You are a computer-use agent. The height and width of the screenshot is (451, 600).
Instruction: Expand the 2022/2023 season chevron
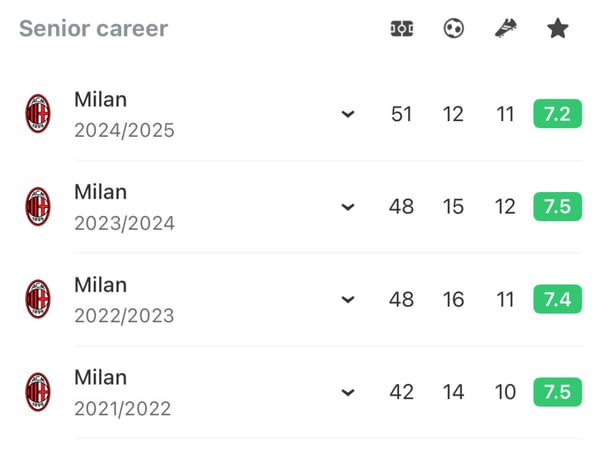coord(348,299)
